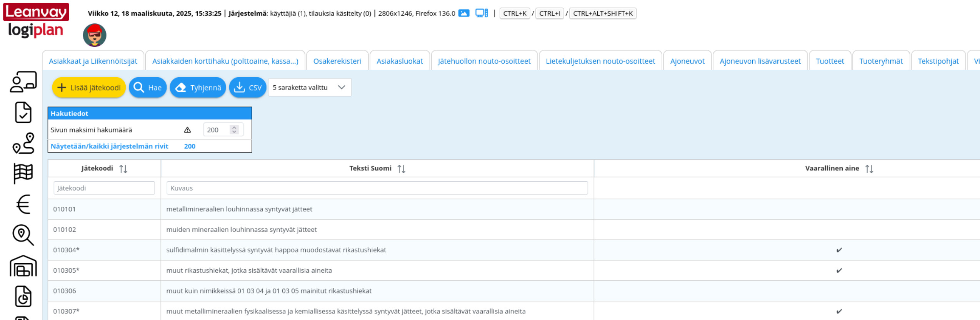Click 'muiden mineraalien louhinnassa syntyvät jätteet' text

(x=242, y=229)
